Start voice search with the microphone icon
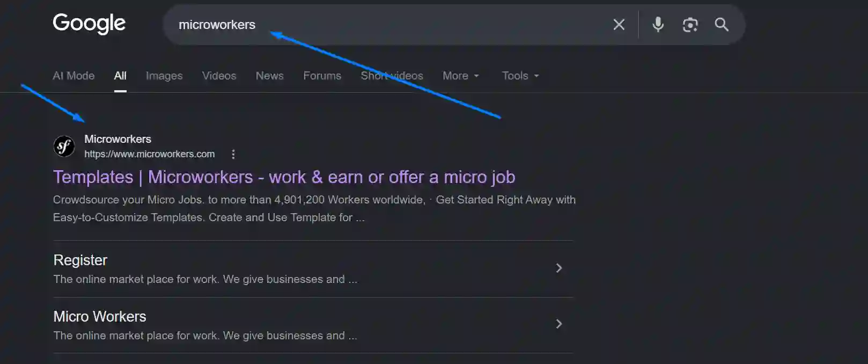The image size is (868, 364). pyautogui.click(x=658, y=25)
